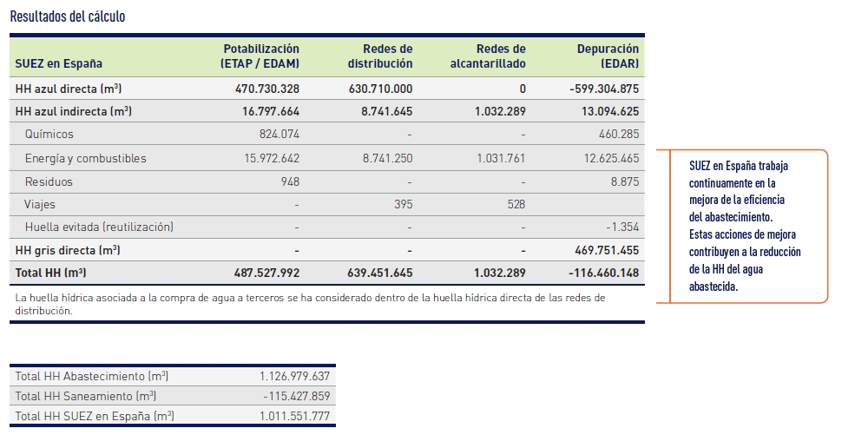The image size is (868, 448).
Task: Click the 'Viajes' row label
Action: tap(40, 204)
